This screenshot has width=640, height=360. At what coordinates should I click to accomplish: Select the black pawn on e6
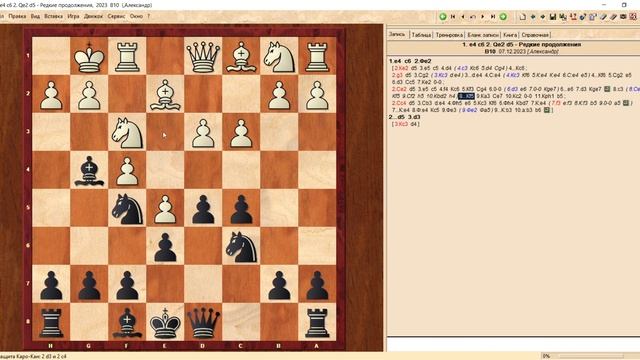pos(165,246)
